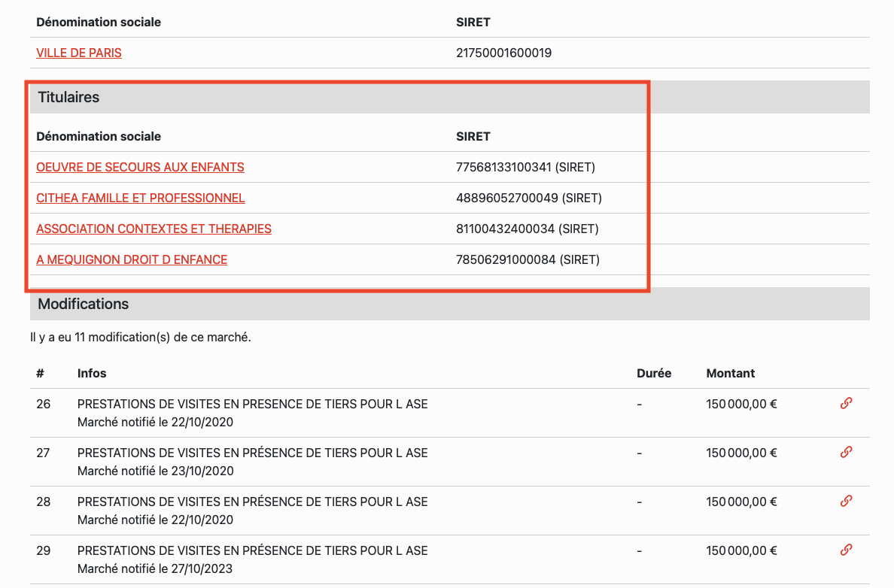
Task: Click row number 26
Action: (44, 404)
